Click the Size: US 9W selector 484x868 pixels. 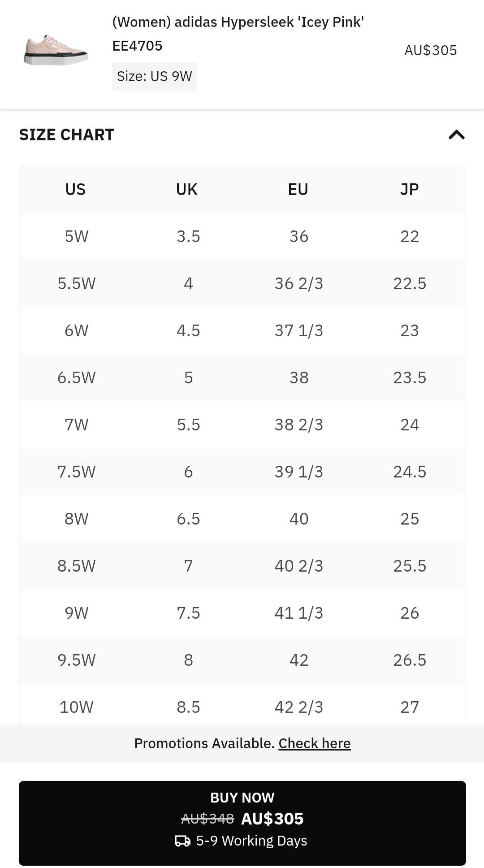[x=154, y=76]
